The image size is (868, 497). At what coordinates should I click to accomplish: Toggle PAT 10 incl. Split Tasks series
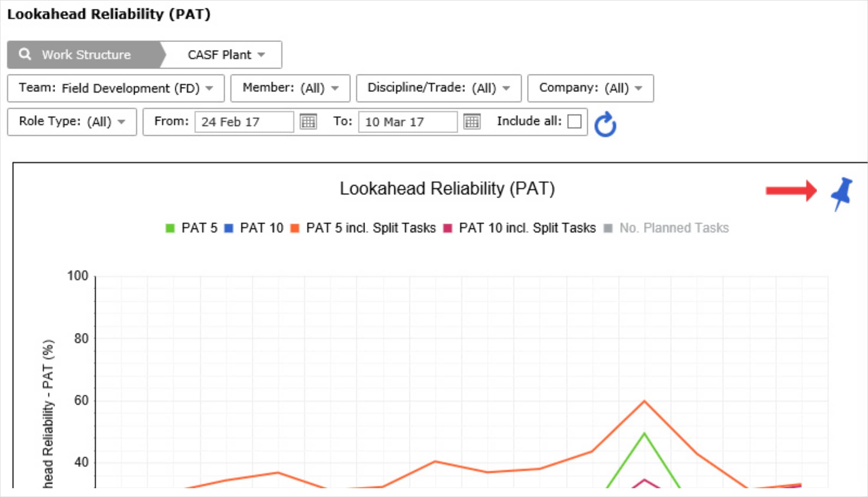519,228
